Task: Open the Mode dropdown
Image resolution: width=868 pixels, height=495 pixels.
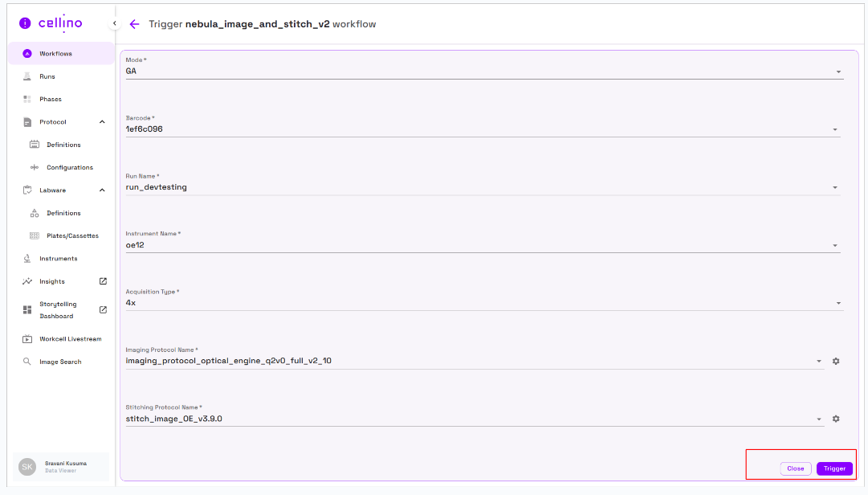Action: [x=838, y=72]
